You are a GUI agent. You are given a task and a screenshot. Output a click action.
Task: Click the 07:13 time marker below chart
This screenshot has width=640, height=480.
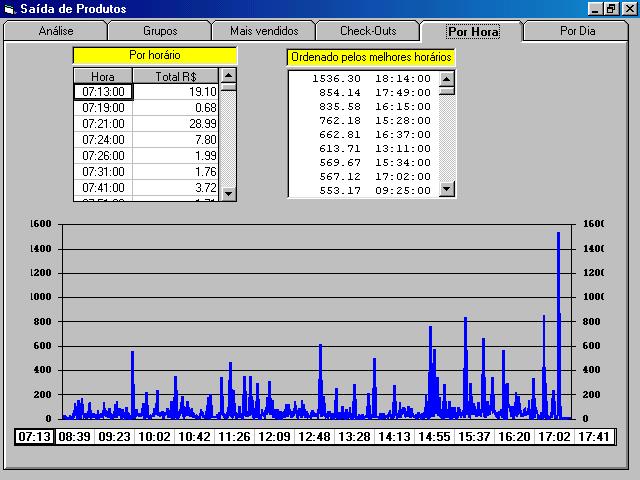tap(34, 437)
